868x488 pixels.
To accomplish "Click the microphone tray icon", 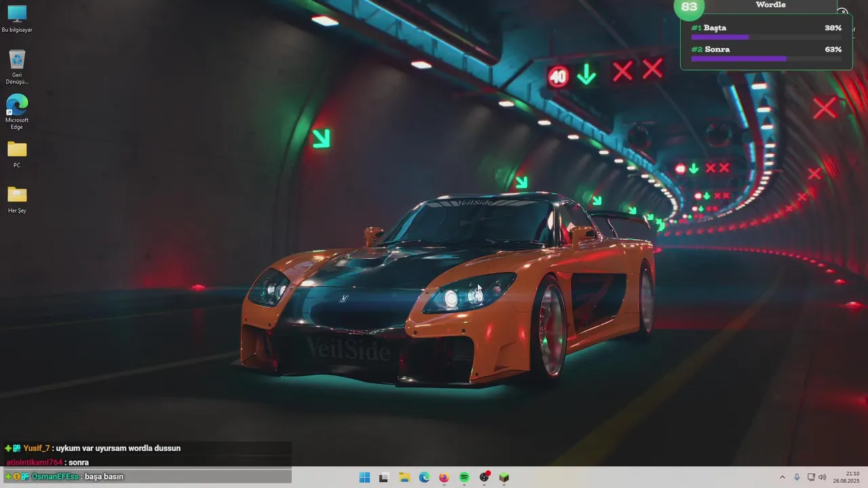I will (x=797, y=477).
